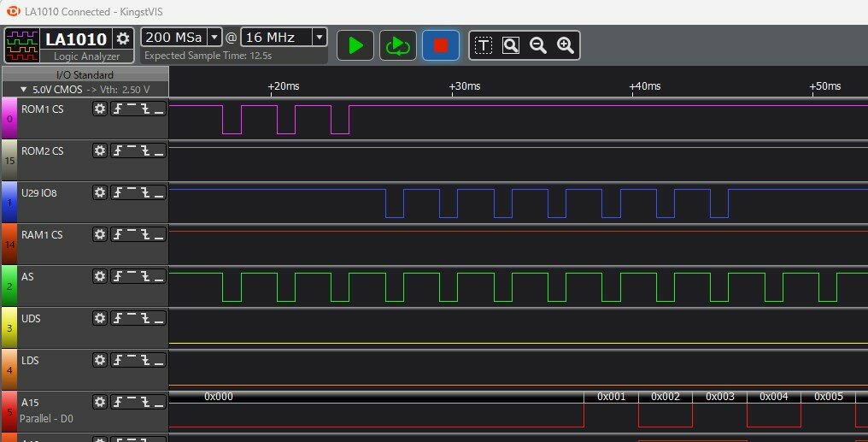Stop the capture with red square button
Image resolution: width=868 pixels, height=442 pixels.
[x=440, y=45]
